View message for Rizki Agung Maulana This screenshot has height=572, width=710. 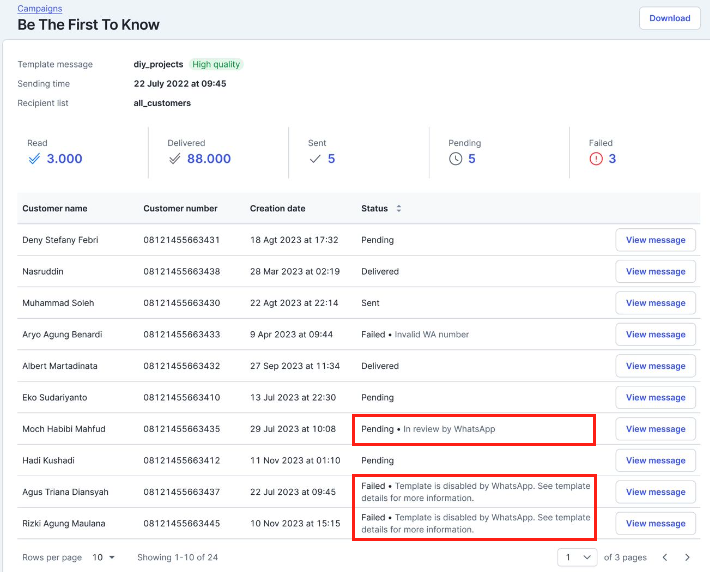(x=655, y=523)
